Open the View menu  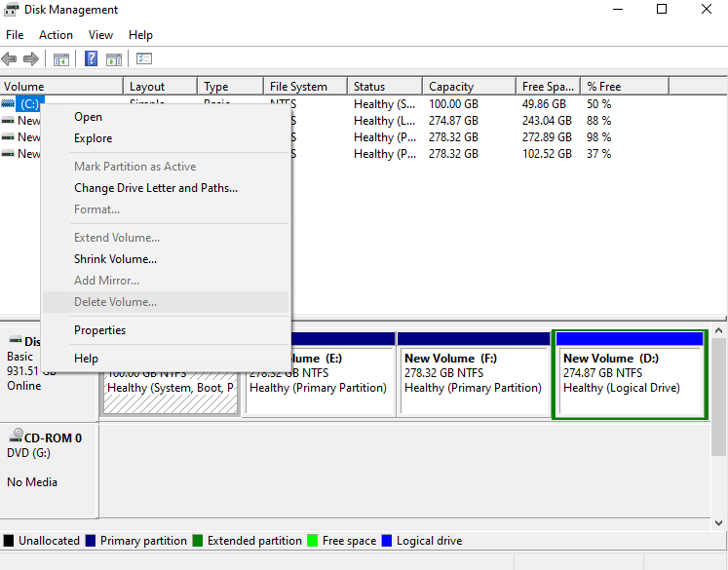[100, 35]
